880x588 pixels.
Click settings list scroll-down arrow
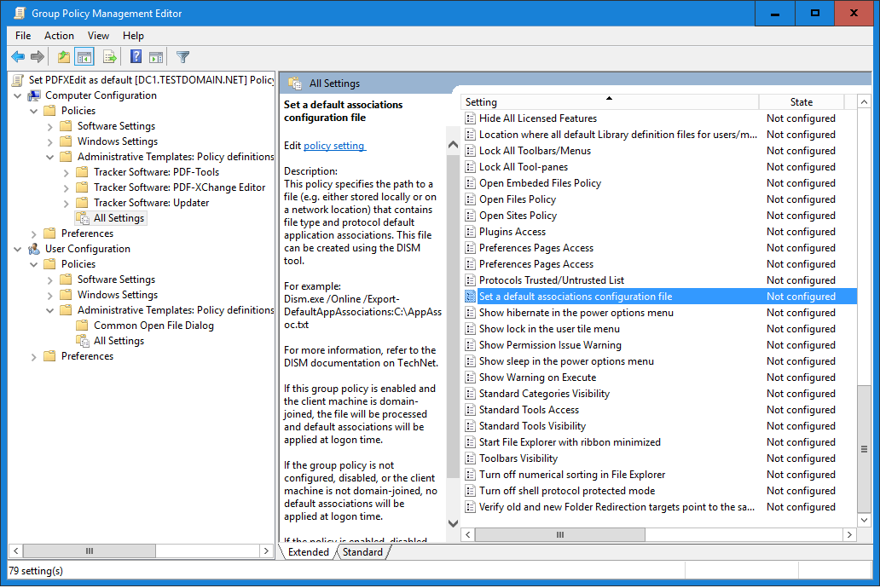tap(864, 520)
